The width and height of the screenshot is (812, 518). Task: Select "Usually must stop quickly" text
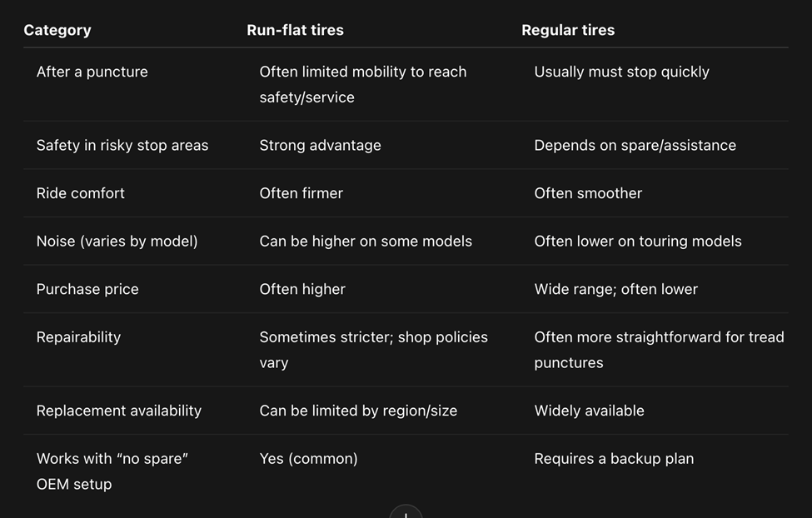pos(621,72)
